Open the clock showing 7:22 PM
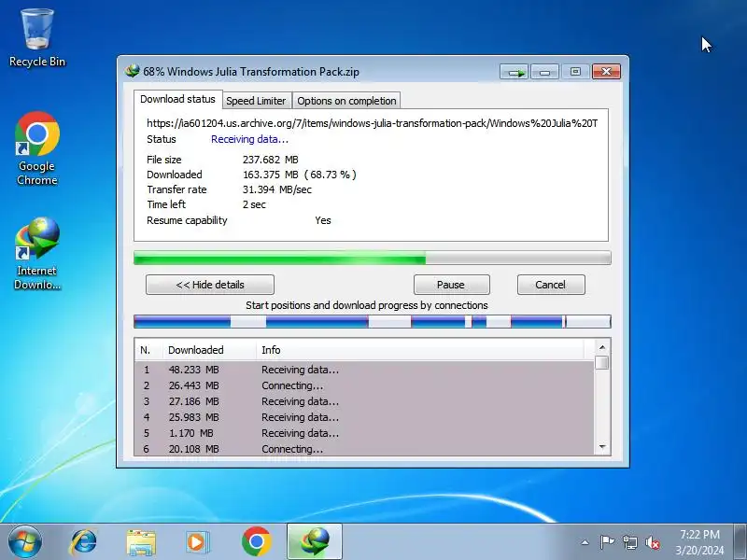Screen dimensions: 747x560 [x=699, y=534]
